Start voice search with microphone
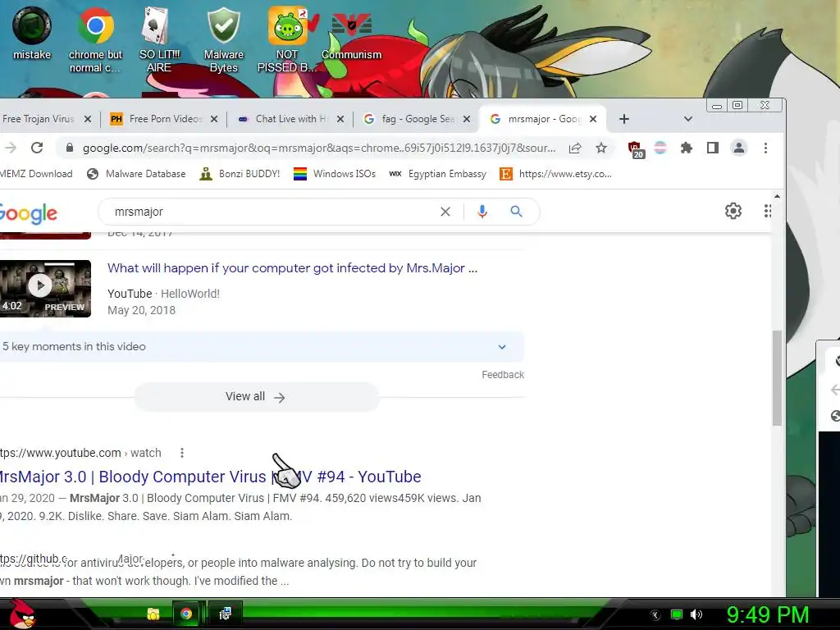This screenshot has height=630, width=840. 482,212
